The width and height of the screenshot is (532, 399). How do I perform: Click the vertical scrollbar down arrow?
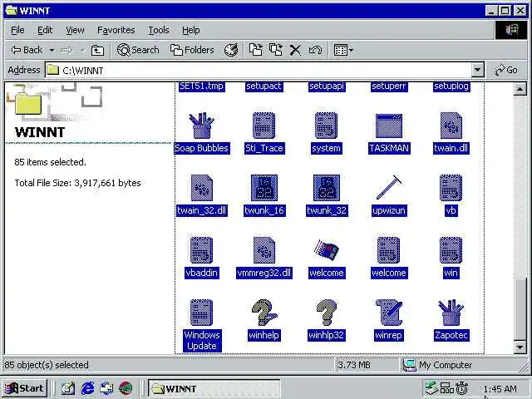520,347
